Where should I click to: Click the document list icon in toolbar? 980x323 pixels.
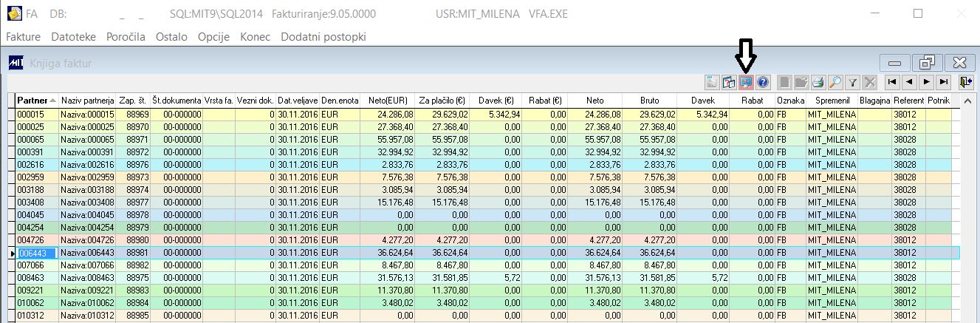coord(713,82)
